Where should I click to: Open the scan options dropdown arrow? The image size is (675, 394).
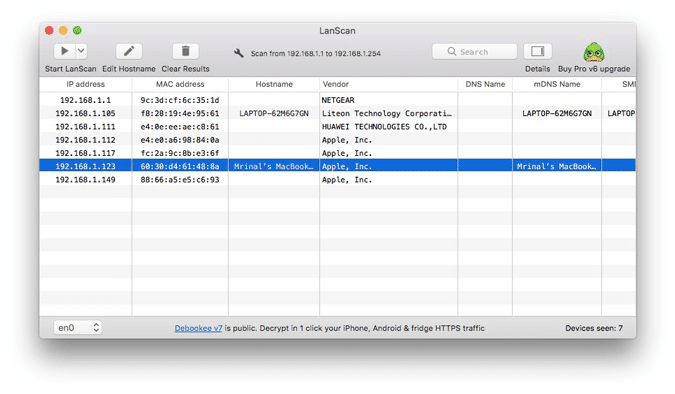pos(81,51)
